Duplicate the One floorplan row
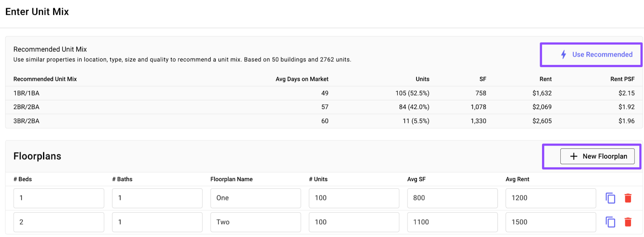The height and width of the screenshot is (237, 644). coord(610,198)
